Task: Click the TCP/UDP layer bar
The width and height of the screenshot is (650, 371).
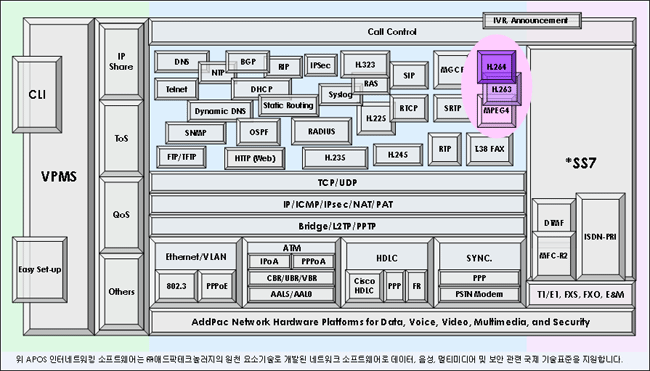Action: [x=337, y=182]
